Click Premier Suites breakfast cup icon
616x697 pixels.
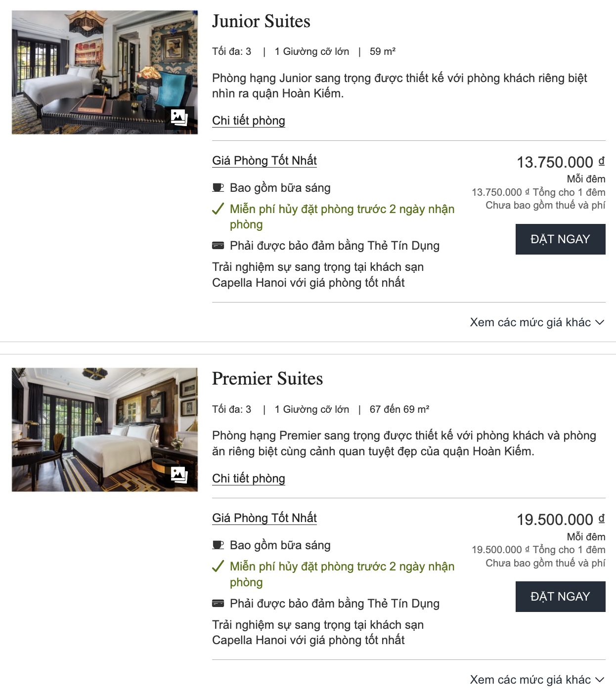(x=218, y=545)
